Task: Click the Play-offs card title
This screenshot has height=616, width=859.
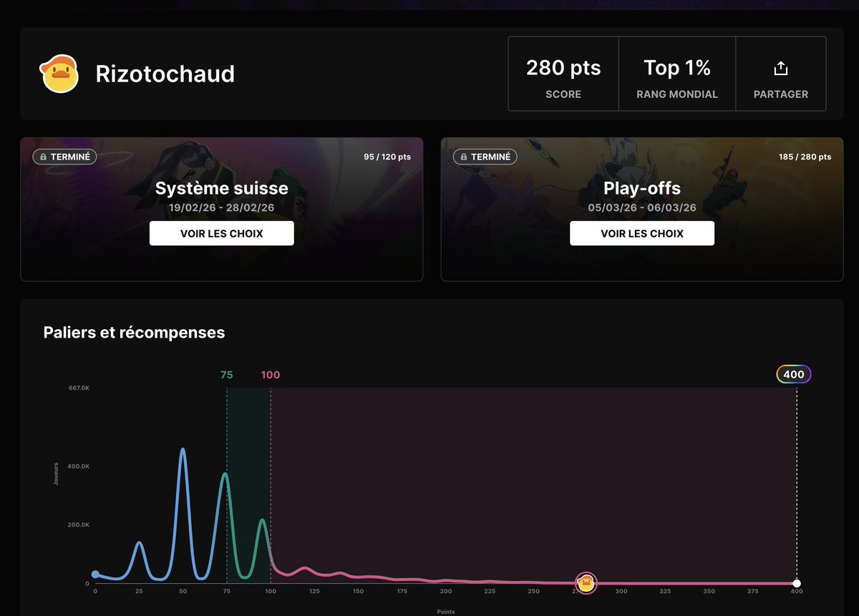Action: coord(642,188)
